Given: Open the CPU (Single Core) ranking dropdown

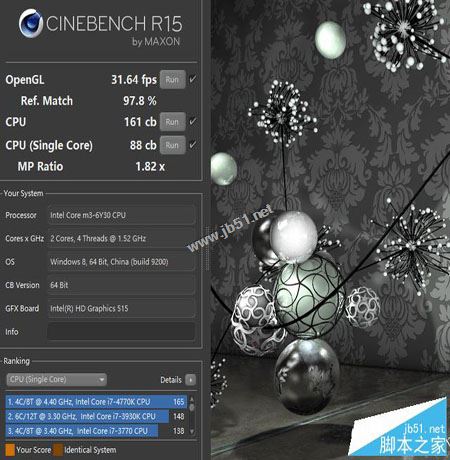Looking at the screenshot, I should pyautogui.click(x=56, y=380).
